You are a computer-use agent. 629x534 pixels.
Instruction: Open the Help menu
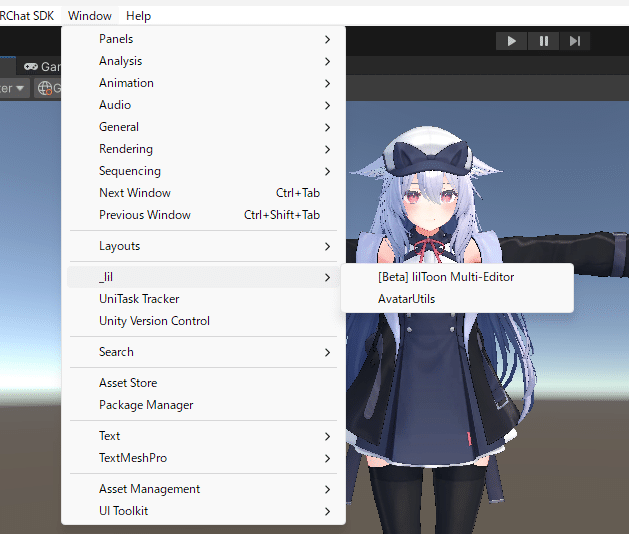point(138,16)
